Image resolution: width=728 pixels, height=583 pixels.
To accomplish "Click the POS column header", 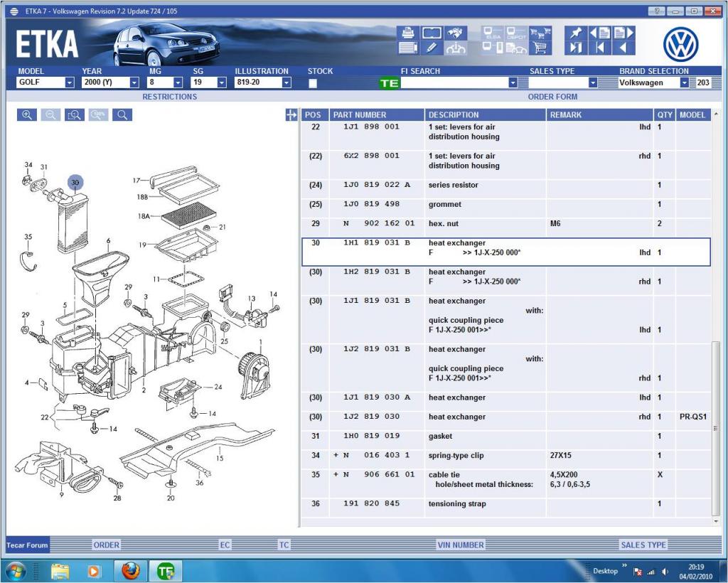I will (x=315, y=114).
